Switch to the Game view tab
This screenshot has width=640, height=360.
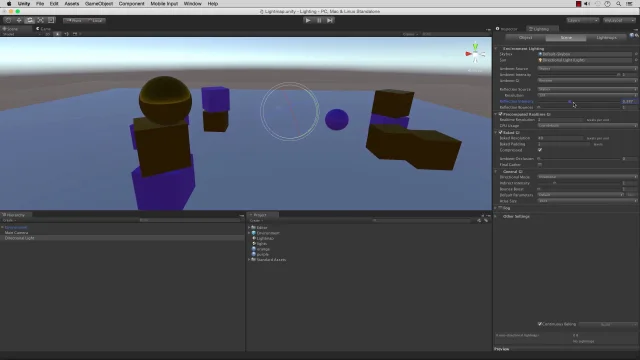tap(44, 29)
